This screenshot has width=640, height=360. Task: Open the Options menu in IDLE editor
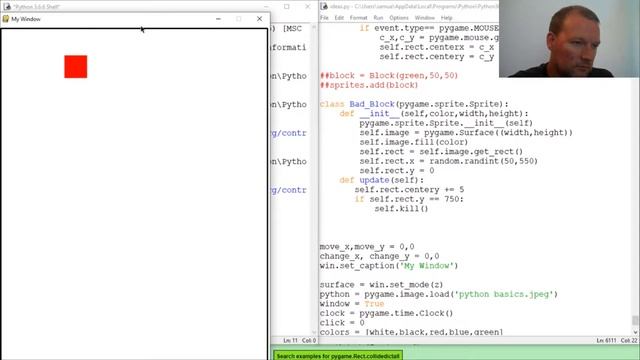pyautogui.click(x=399, y=18)
